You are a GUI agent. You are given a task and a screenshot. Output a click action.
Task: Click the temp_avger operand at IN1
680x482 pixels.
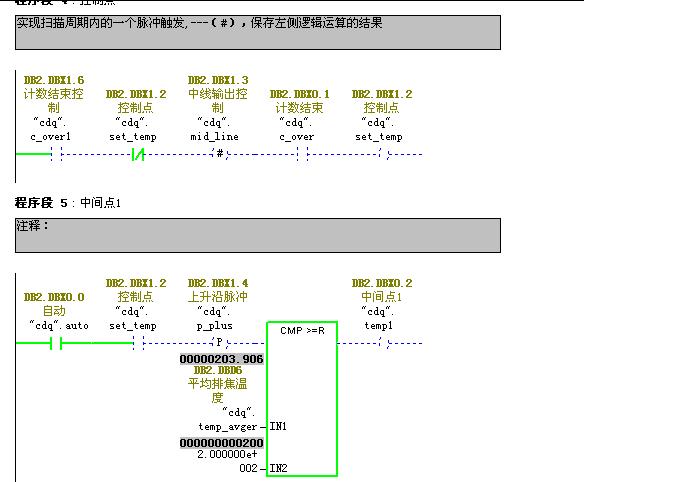(228, 427)
